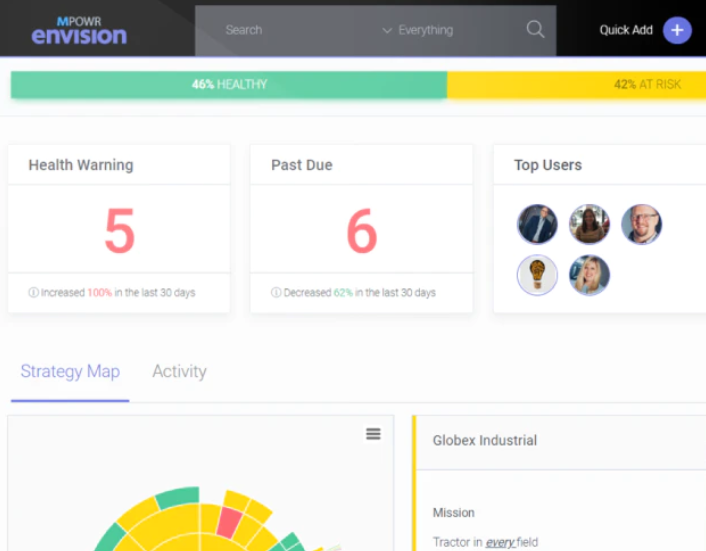Open the strategy map hamburger menu
The image size is (706, 551).
tap(373, 434)
